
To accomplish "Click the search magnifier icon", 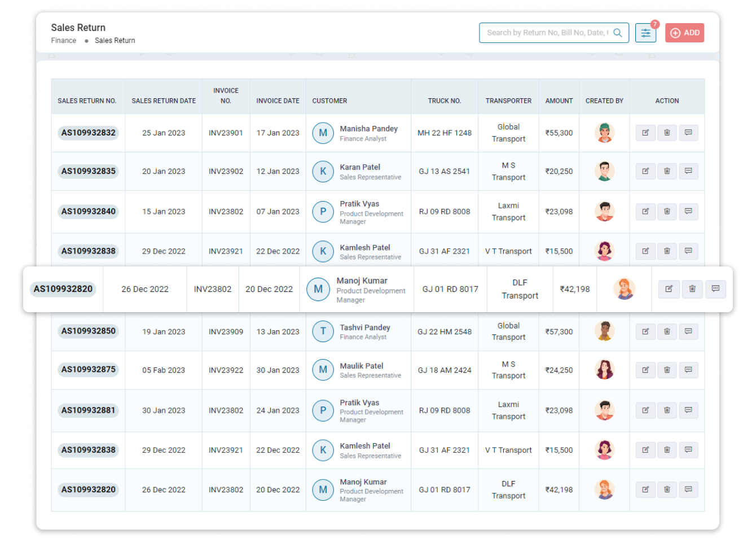I will (619, 32).
